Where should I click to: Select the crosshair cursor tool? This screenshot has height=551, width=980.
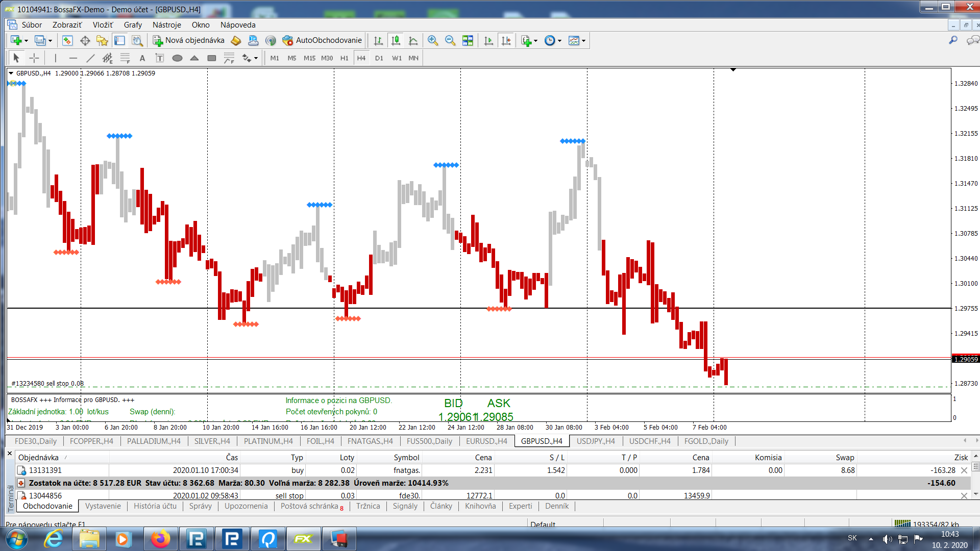[x=34, y=58]
